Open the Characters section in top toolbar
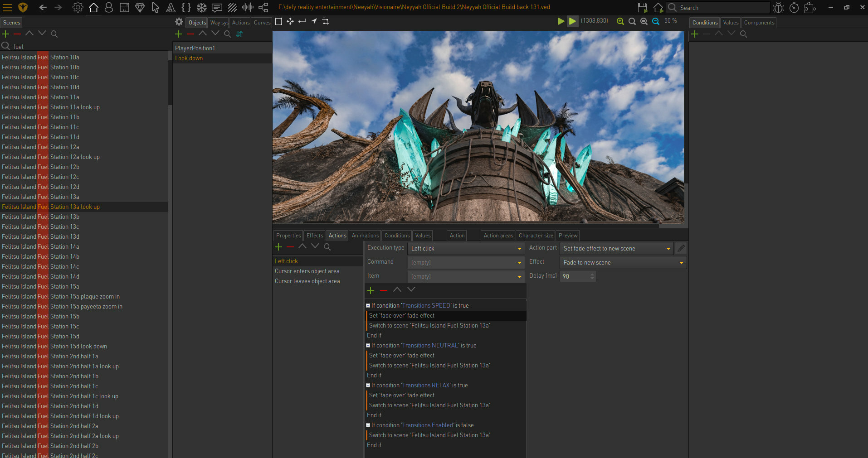Image resolution: width=868 pixels, height=458 pixels. (x=109, y=8)
